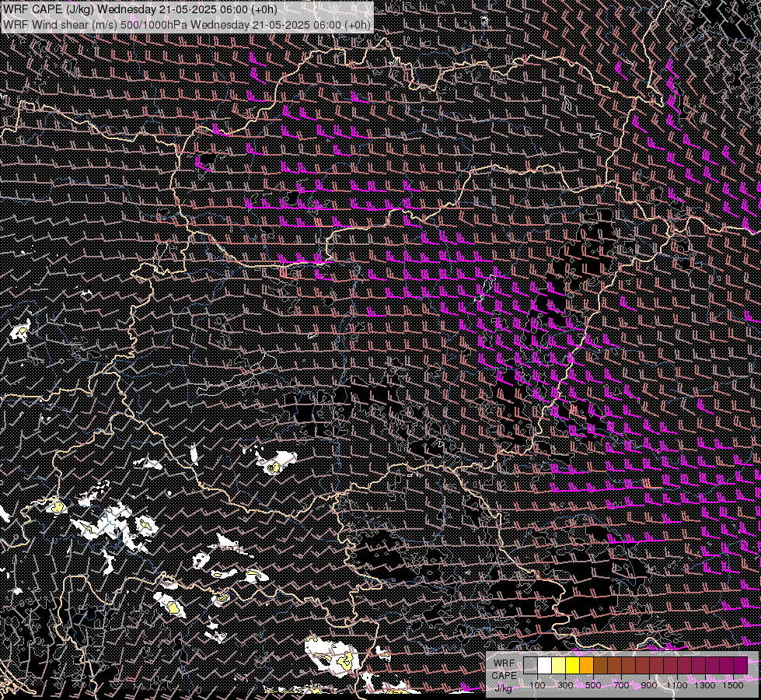The height and width of the screenshot is (700, 761).
Task: Click the 'CAPE' word in legend
Action: coord(504,676)
